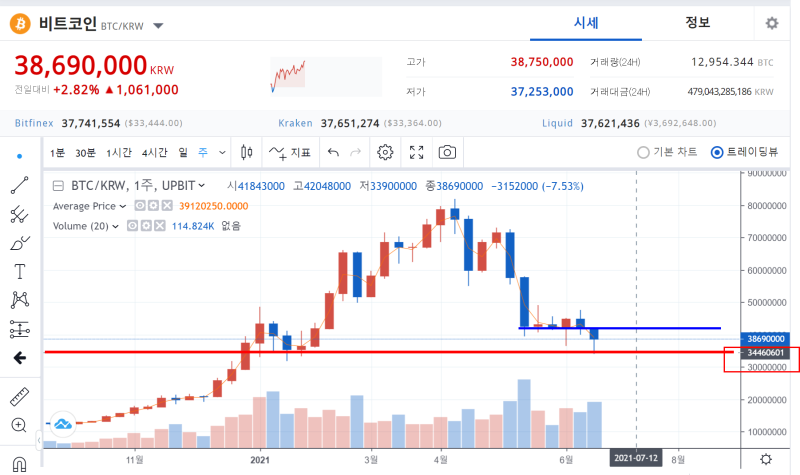Open page settings gear at top right
The image size is (800, 475).
click(772, 23)
